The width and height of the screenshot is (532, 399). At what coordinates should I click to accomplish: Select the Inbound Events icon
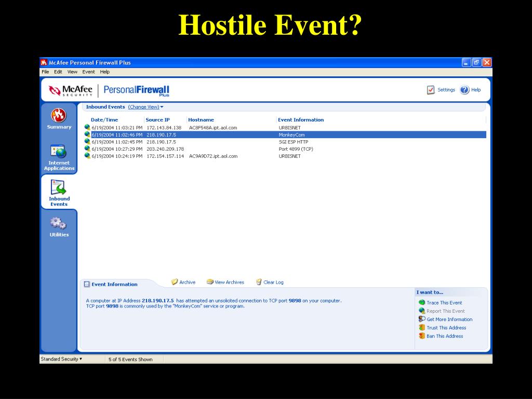click(x=58, y=187)
